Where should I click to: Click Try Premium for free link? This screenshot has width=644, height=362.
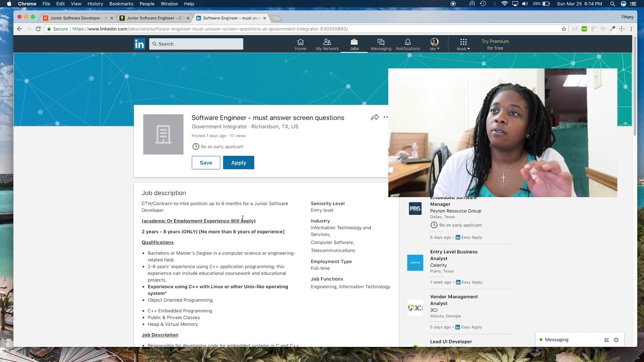[495, 45]
